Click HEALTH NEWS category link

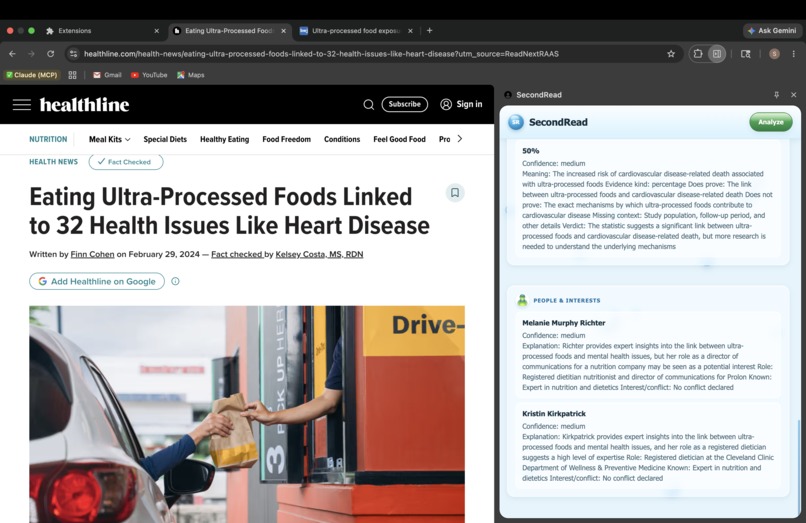point(53,161)
